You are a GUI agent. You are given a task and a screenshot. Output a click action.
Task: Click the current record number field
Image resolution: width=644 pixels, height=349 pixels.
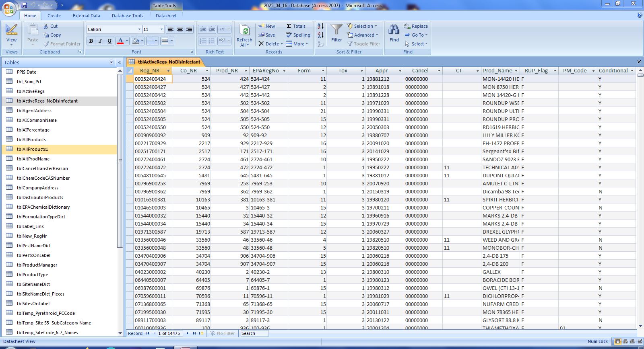[x=170, y=333]
